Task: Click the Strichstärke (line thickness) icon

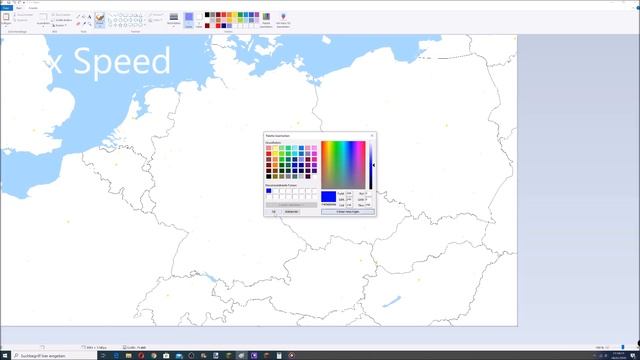Action: click(173, 17)
